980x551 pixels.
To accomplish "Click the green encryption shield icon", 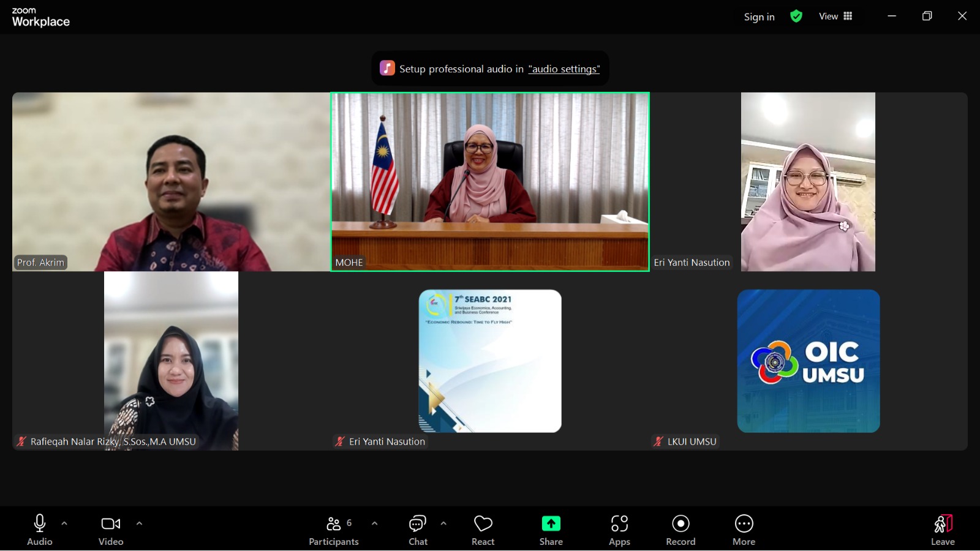I will point(796,17).
